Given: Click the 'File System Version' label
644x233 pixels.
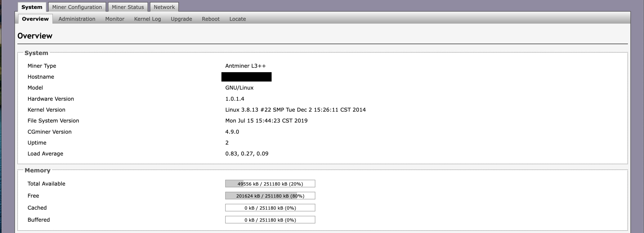Looking at the screenshot, I should point(53,121).
